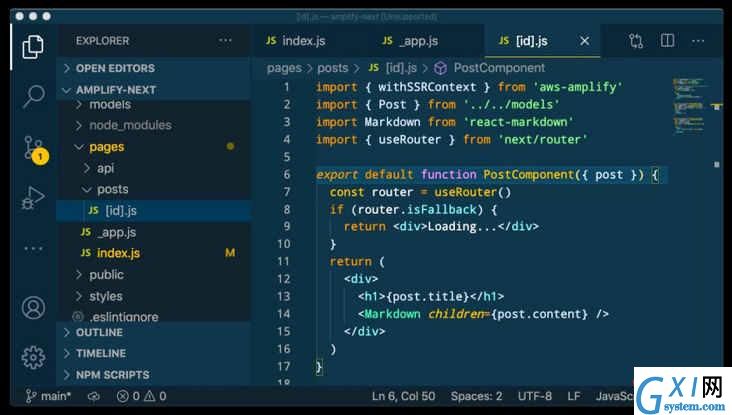Click useRouter() call on line 7
The image size is (732, 415).
(472, 192)
